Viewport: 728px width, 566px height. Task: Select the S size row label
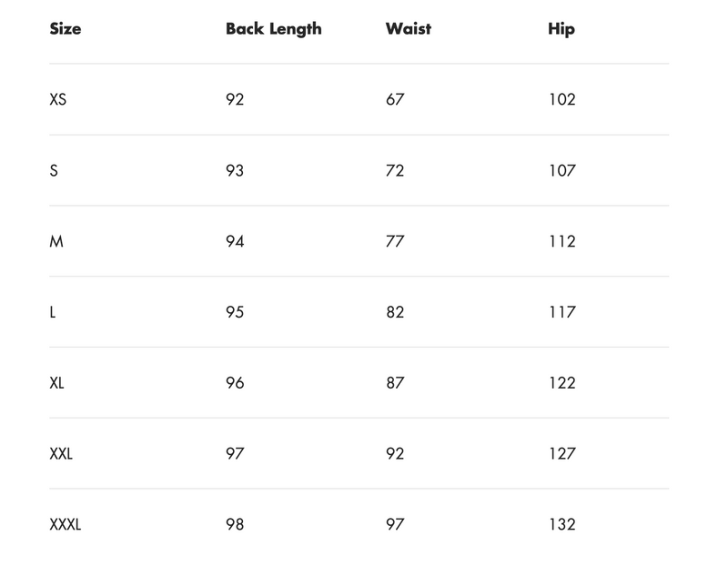54,170
